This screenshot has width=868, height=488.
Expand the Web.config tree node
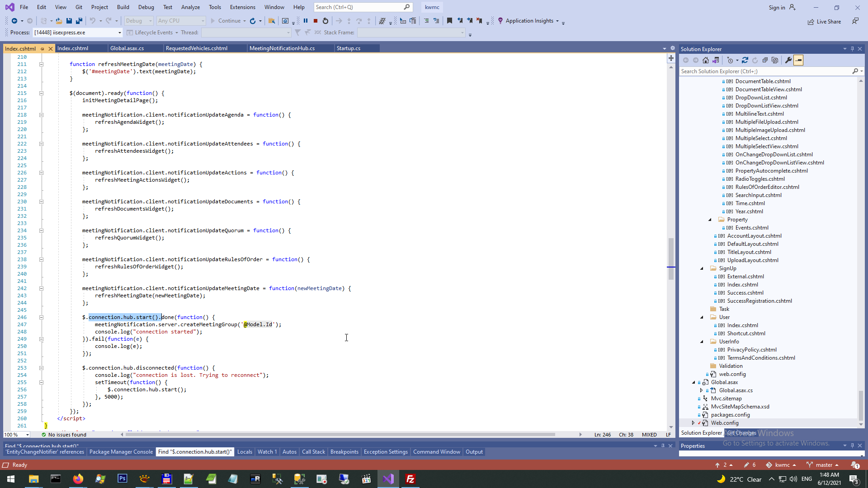(693, 423)
